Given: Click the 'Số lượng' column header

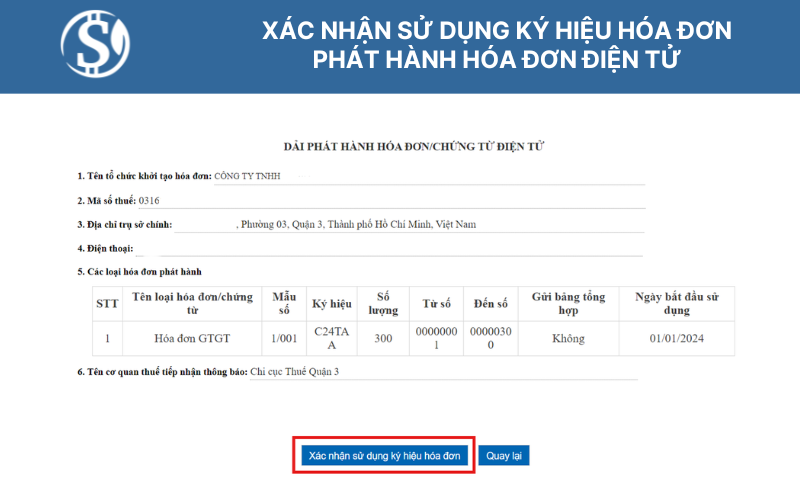Looking at the screenshot, I should [383, 304].
